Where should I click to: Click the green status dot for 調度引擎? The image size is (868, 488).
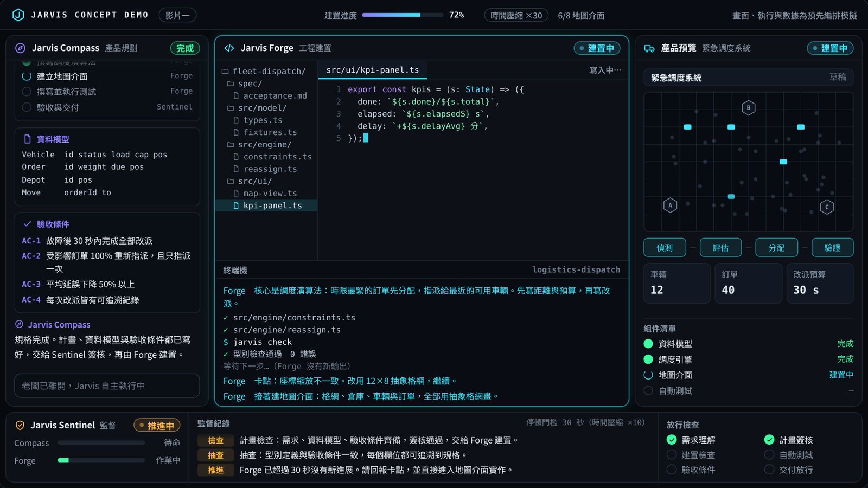point(648,359)
